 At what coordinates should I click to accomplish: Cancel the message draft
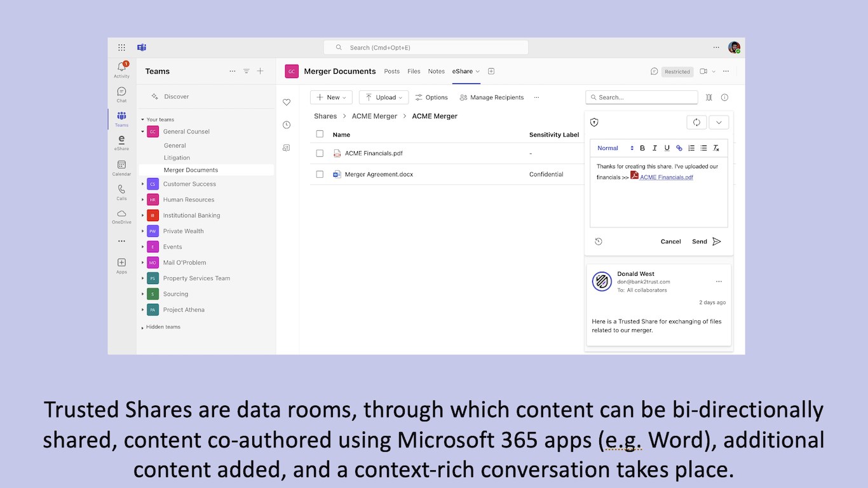coord(671,241)
